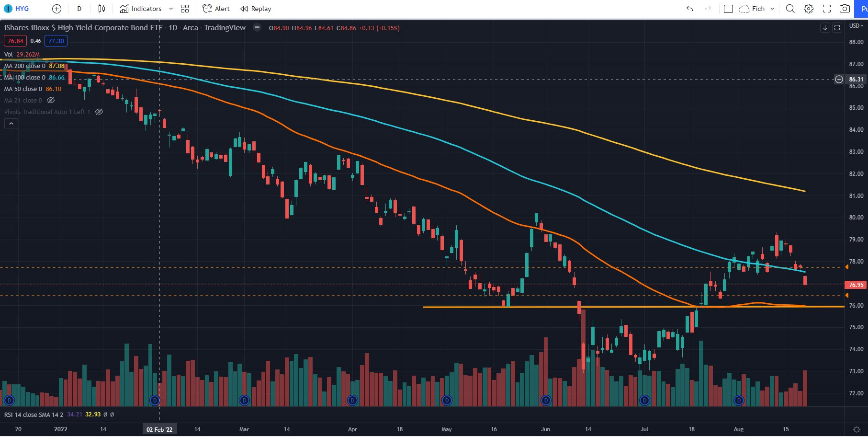
Task: Click the dividend marker at Jul
Action: tap(645, 400)
